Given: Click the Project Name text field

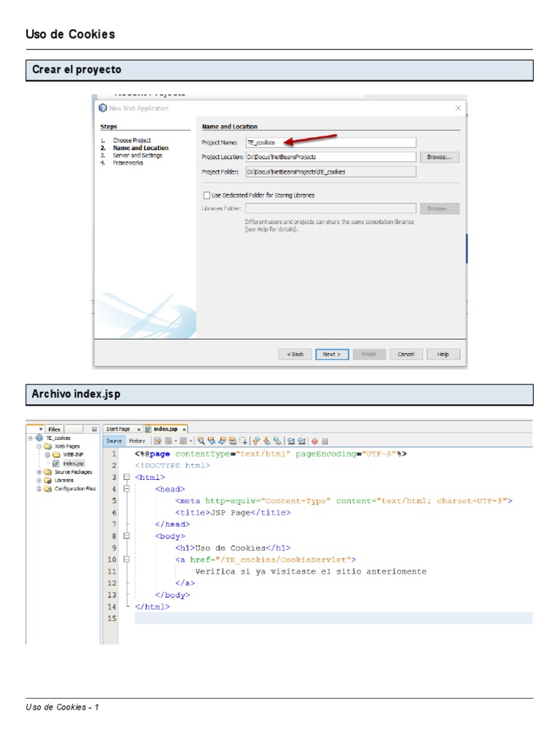Looking at the screenshot, I should (330, 143).
